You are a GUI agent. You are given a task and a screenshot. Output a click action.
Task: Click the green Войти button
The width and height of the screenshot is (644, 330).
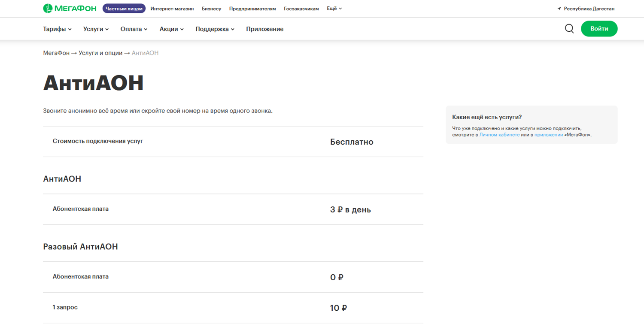click(599, 29)
